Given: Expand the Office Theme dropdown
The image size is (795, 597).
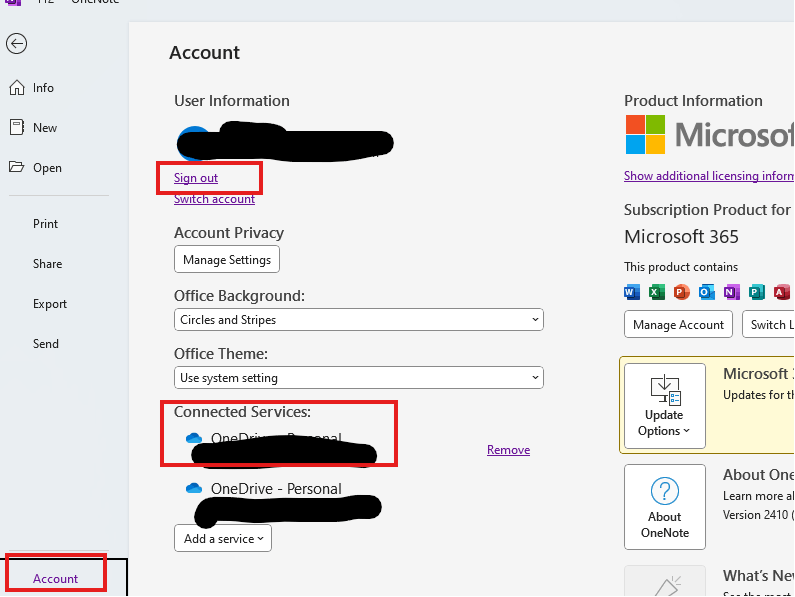Looking at the screenshot, I should 358,378.
